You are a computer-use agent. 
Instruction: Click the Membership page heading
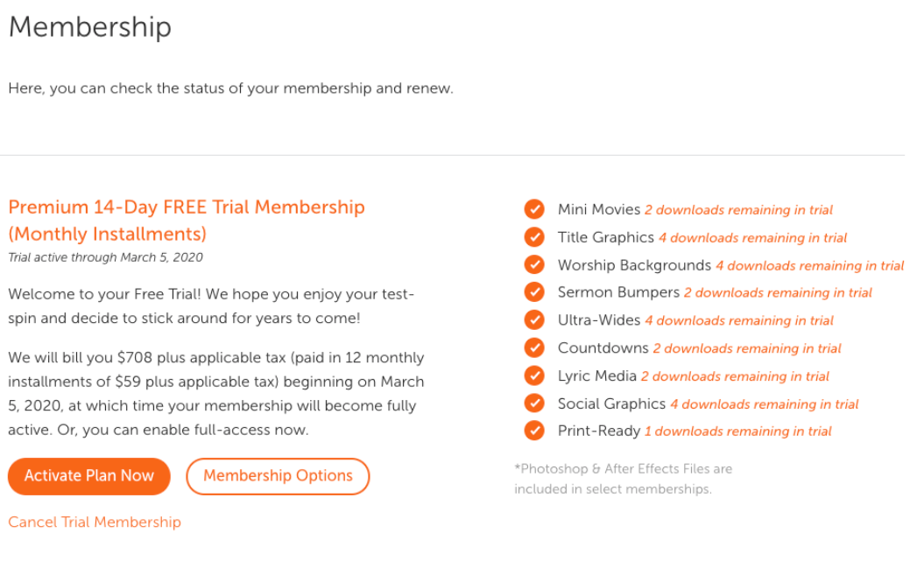pos(89,27)
